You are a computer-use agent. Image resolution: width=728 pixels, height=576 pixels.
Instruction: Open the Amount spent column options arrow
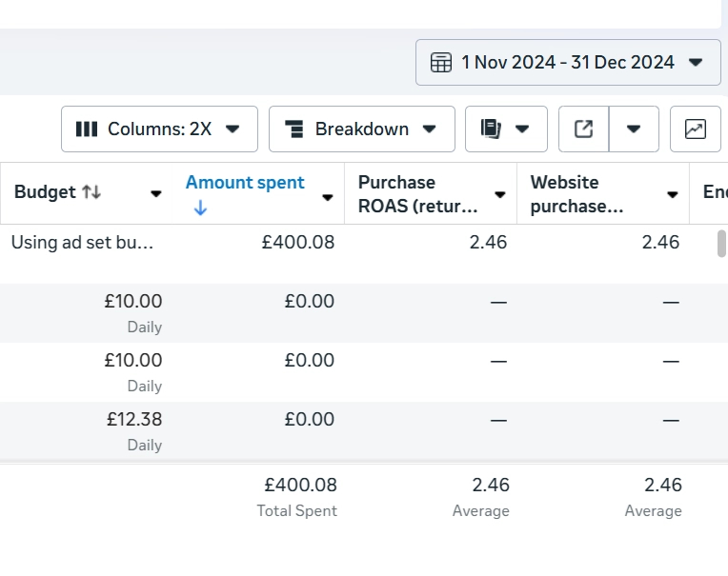coord(328,197)
